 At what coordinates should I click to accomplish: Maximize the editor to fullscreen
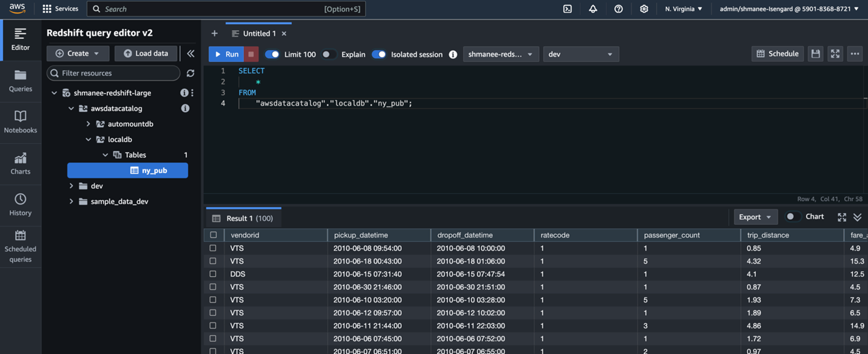(835, 53)
